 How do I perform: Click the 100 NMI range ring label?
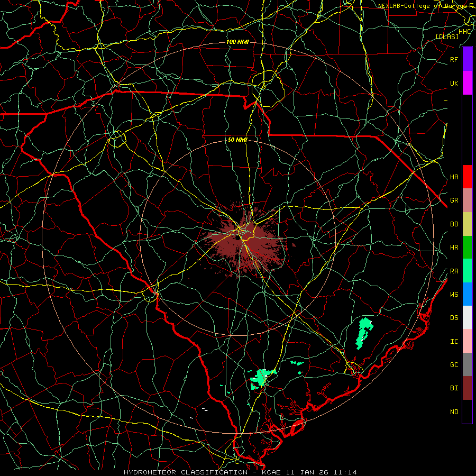(237, 42)
